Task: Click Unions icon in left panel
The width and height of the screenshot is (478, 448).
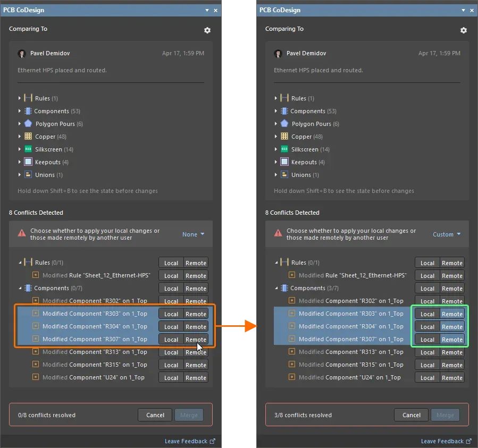Action: 28,175
